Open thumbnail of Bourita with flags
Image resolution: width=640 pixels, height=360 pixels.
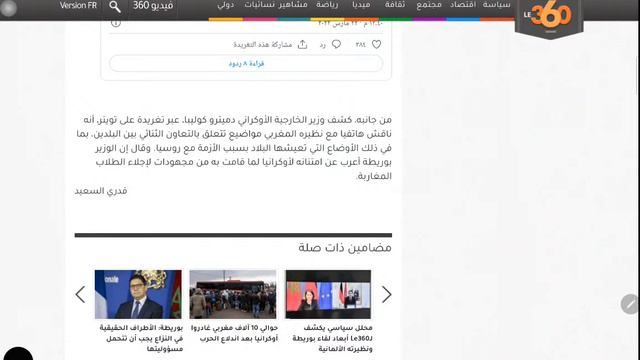[x=138, y=294]
